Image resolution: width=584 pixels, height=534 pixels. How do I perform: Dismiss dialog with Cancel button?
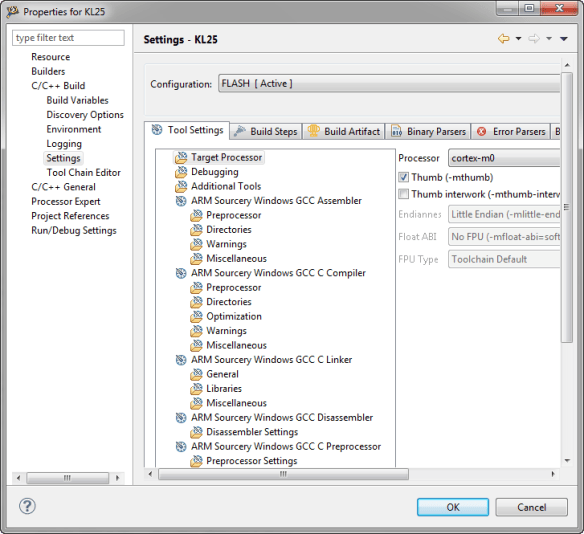click(531, 507)
